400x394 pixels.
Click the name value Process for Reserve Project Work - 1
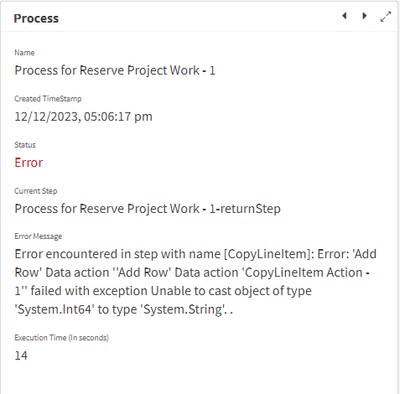(x=115, y=71)
